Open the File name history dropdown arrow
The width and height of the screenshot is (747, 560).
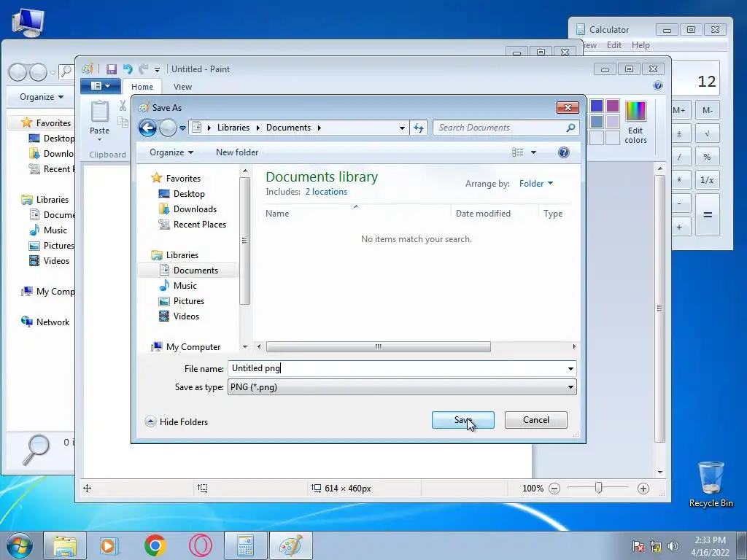tap(570, 368)
